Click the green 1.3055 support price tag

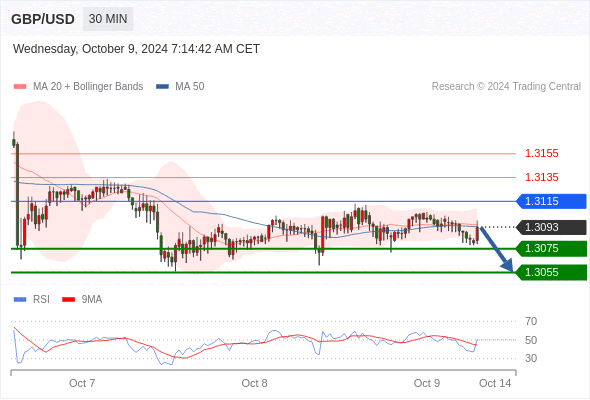[x=551, y=272]
